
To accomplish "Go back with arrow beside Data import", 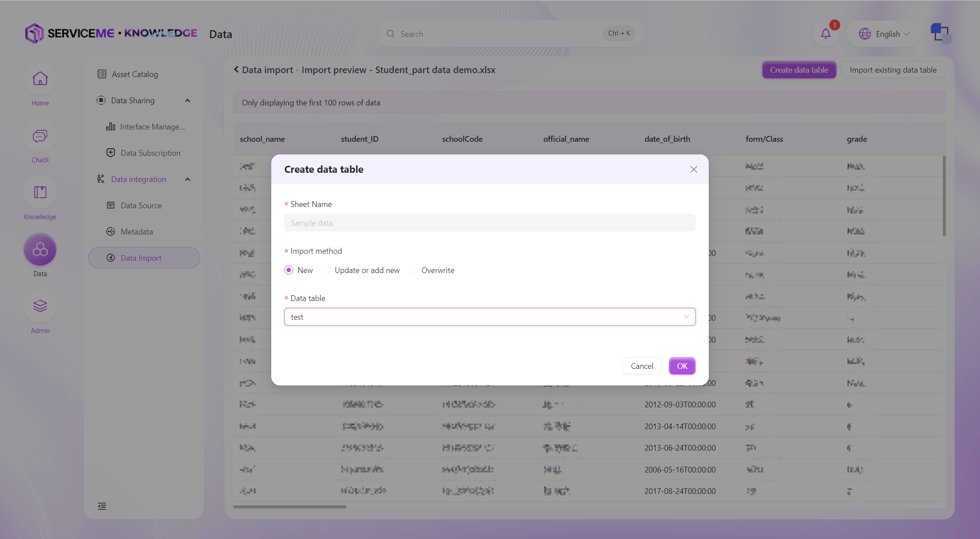I will (236, 70).
